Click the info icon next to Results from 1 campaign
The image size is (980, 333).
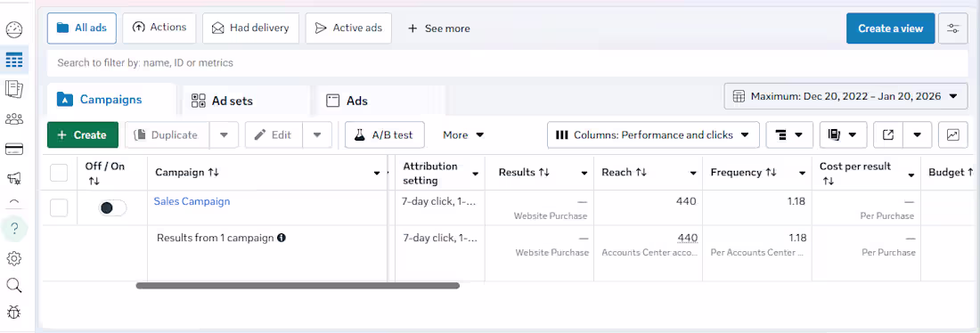click(x=282, y=238)
